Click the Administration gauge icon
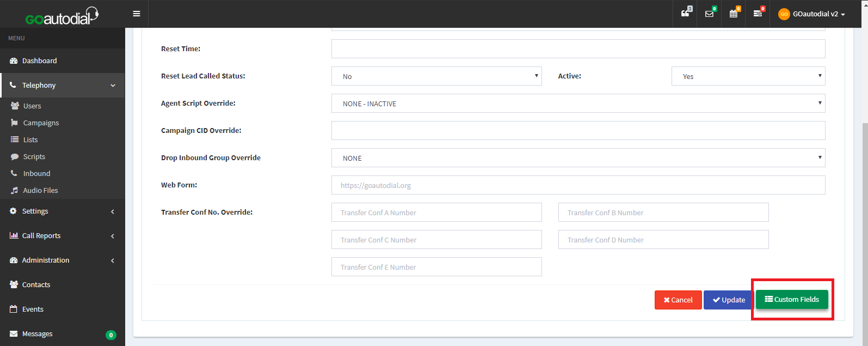This screenshot has height=346, width=868. [14, 260]
